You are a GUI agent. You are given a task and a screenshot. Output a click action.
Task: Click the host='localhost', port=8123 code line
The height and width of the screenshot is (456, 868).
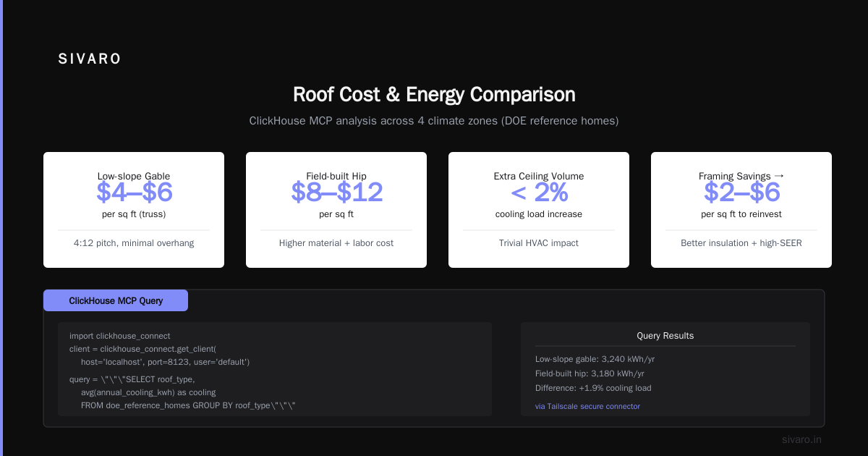[165, 362]
